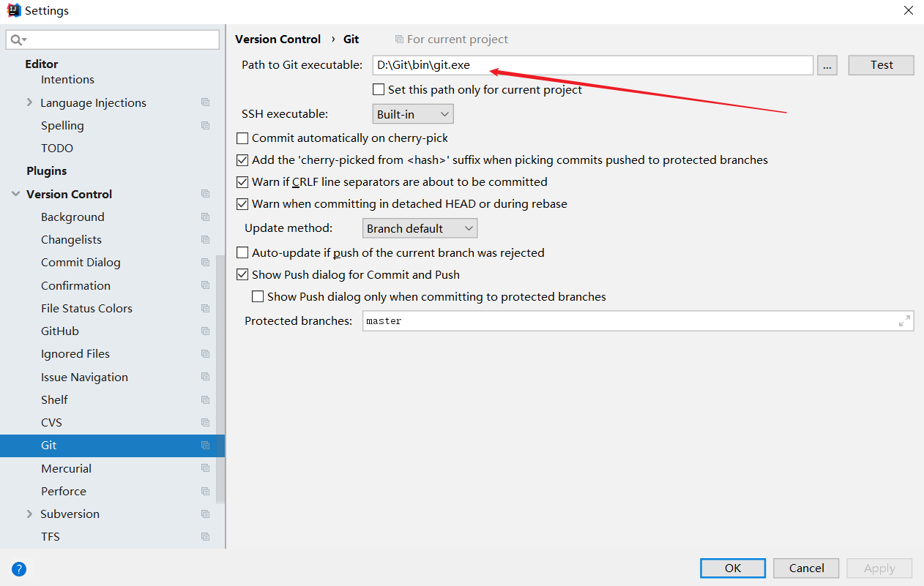The image size is (924, 586).
Task: Click the project icon beside File Status Colors
Action: (205, 308)
